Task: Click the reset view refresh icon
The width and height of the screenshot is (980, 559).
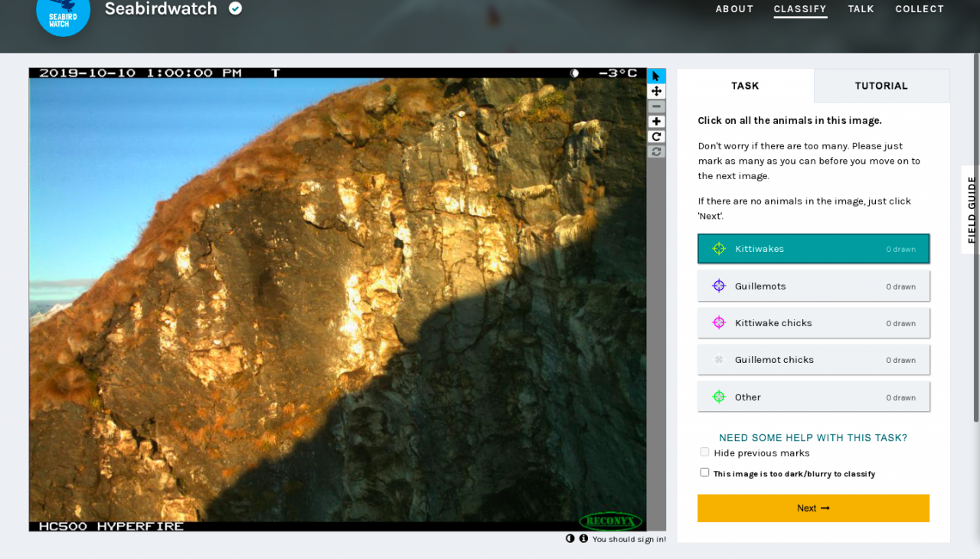Action: click(656, 152)
